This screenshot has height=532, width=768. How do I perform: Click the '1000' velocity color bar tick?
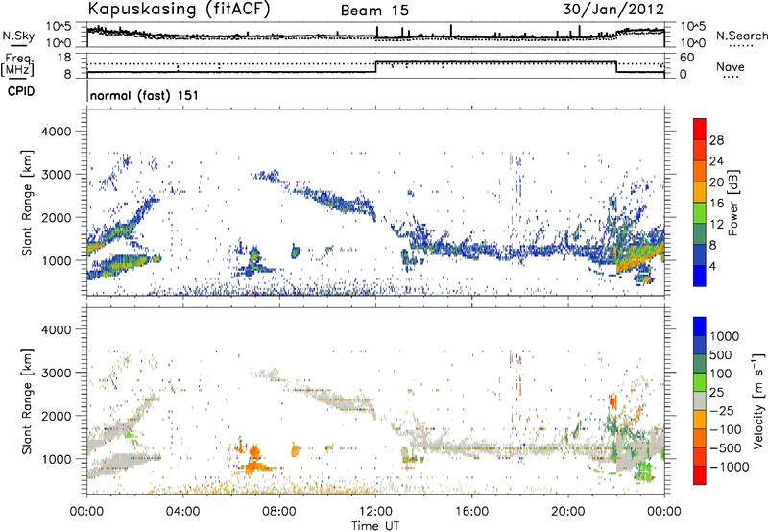(x=724, y=336)
